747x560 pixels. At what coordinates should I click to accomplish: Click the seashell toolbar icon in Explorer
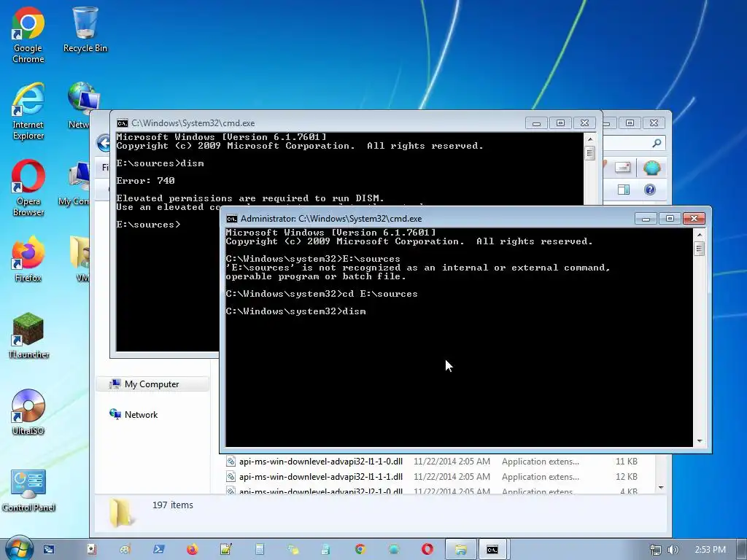pyautogui.click(x=651, y=168)
